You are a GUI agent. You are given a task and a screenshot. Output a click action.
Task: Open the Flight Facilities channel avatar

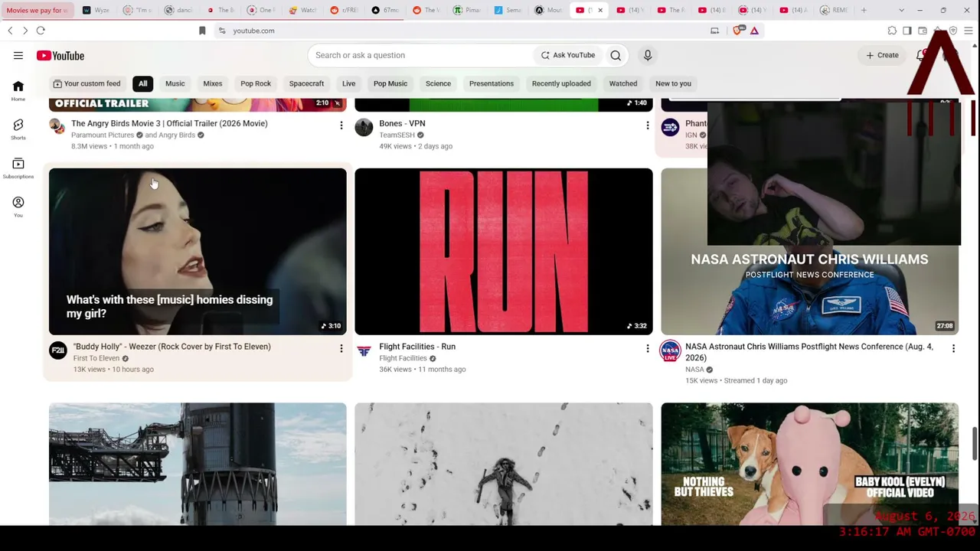click(x=364, y=351)
